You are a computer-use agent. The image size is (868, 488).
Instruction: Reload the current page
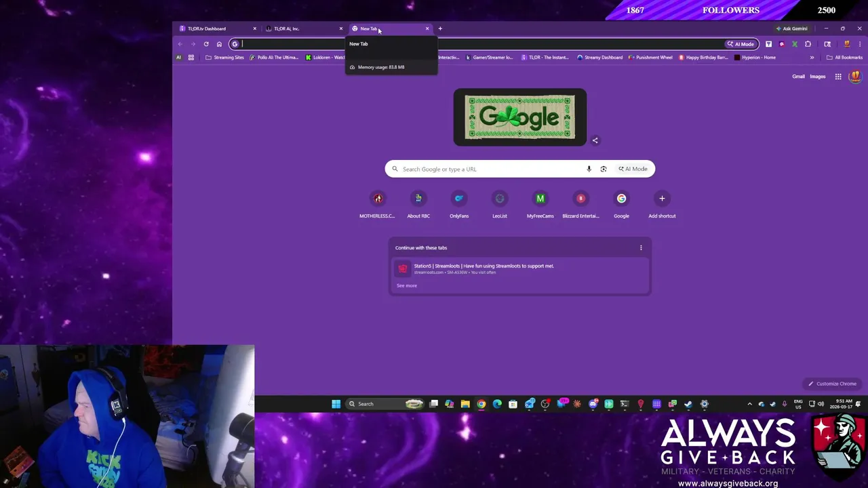pos(206,44)
